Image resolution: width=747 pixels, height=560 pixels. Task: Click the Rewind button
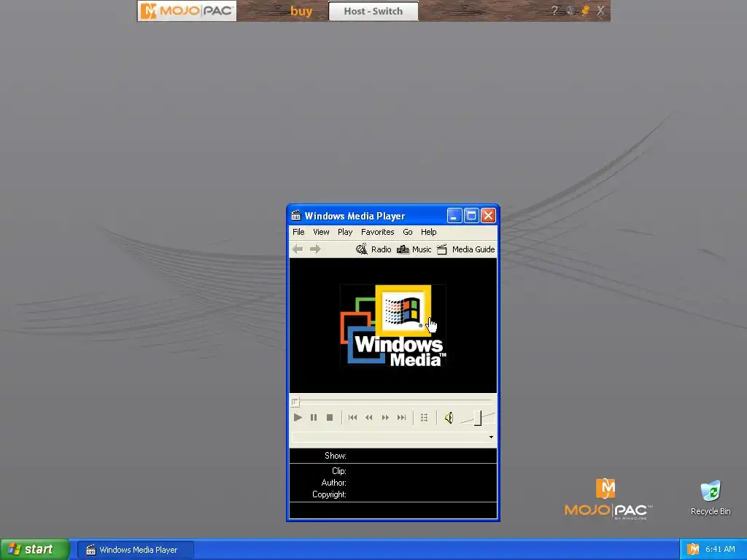pyautogui.click(x=368, y=418)
